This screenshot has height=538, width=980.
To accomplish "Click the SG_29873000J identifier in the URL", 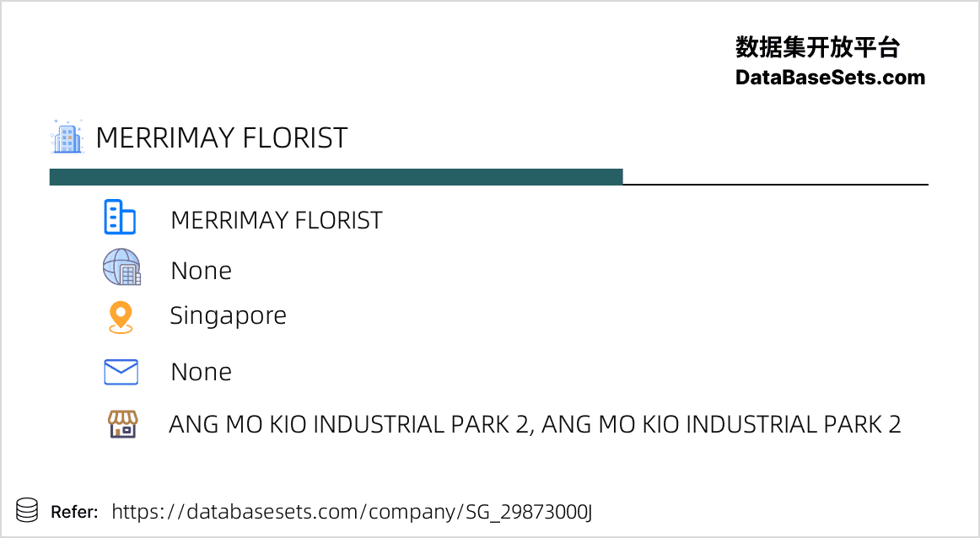I will pyautogui.click(x=529, y=512).
